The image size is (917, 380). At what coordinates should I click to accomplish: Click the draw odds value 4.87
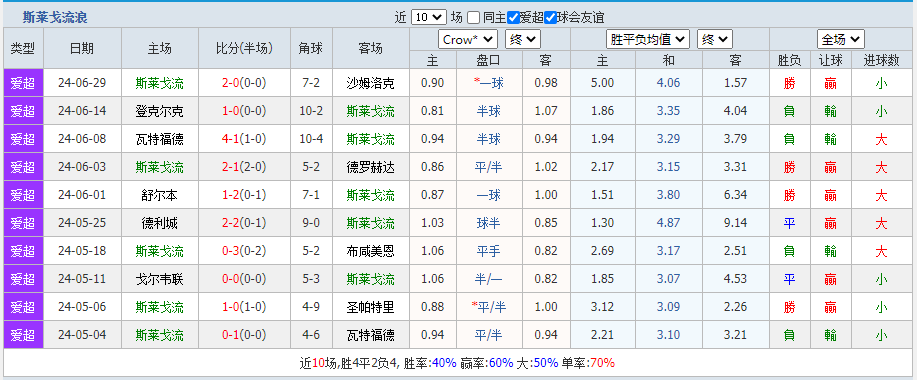tap(668, 223)
